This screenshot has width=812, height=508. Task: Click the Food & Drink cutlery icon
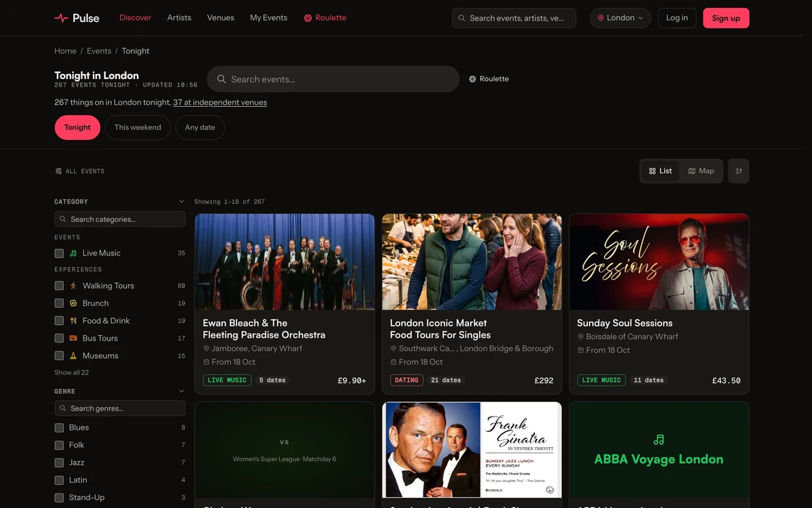pyautogui.click(x=73, y=321)
